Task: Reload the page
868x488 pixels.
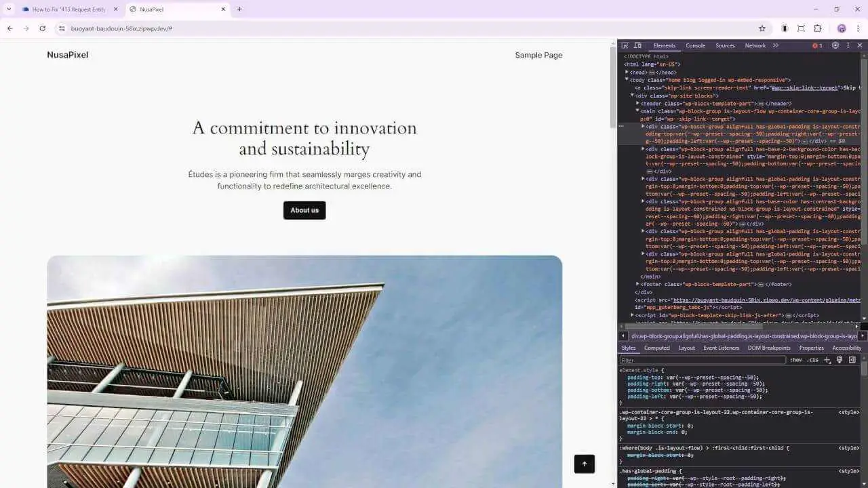Action: 42,28
